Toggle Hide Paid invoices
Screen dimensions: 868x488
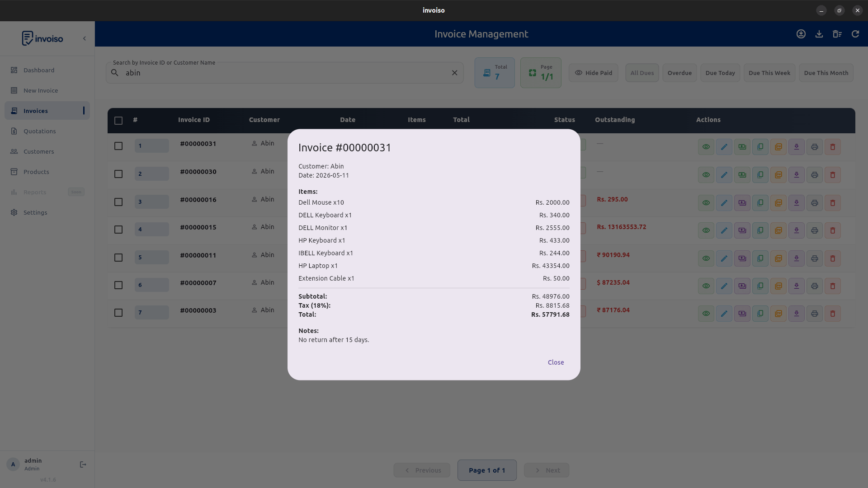pyautogui.click(x=594, y=73)
